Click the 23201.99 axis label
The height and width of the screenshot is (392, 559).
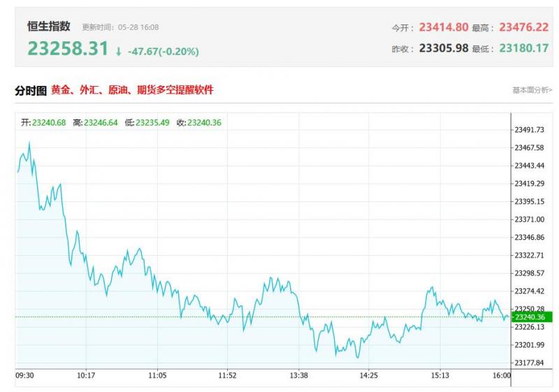pyautogui.click(x=530, y=344)
